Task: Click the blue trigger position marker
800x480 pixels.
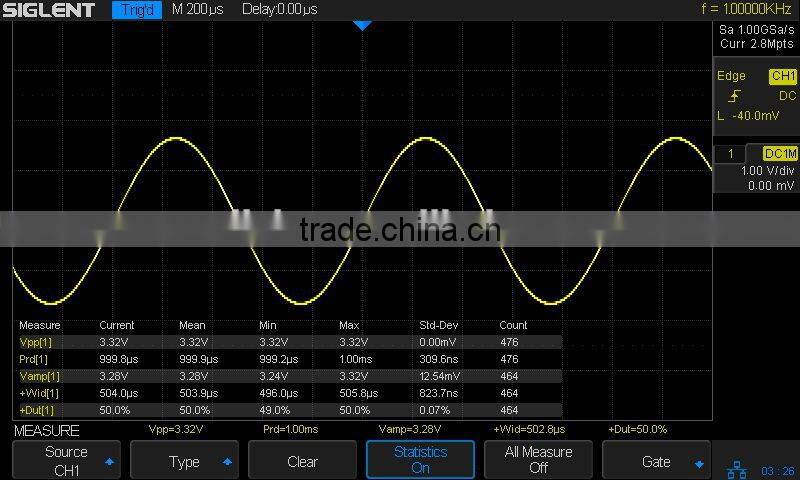Action: (363, 25)
